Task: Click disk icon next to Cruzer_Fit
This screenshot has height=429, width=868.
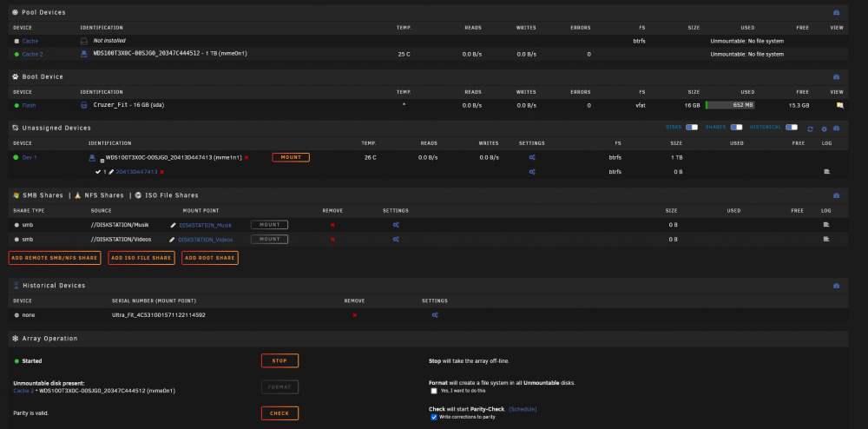Action: point(84,105)
